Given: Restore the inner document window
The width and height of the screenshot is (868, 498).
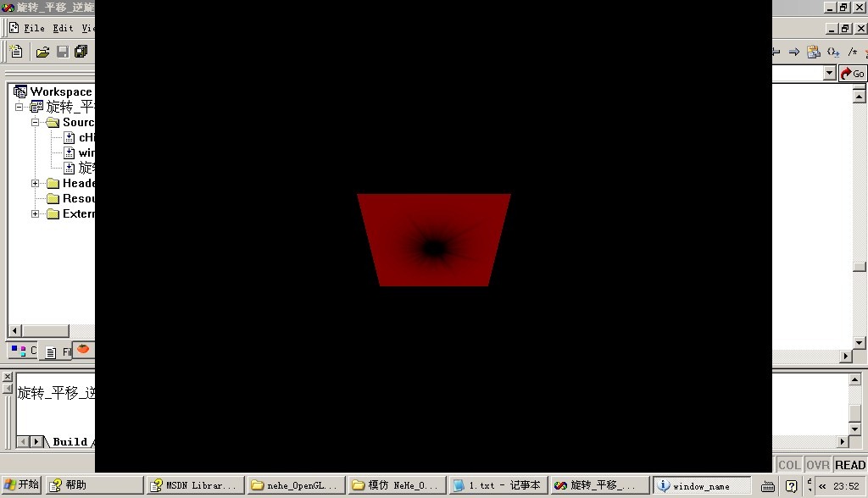Looking at the screenshot, I should [x=845, y=28].
